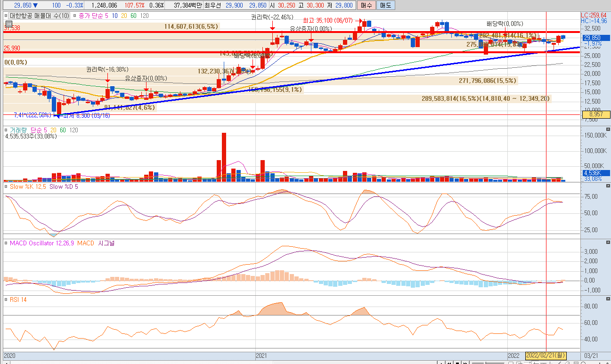This screenshot has width=611, height=364.
Task: Select the RSI 14 indicator label
Action: click(x=18, y=299)
